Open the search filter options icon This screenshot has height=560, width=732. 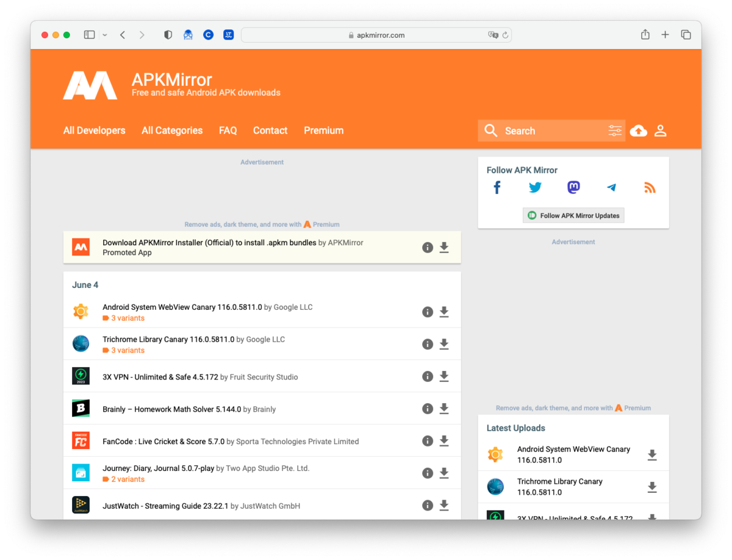(x=615, y=131)
